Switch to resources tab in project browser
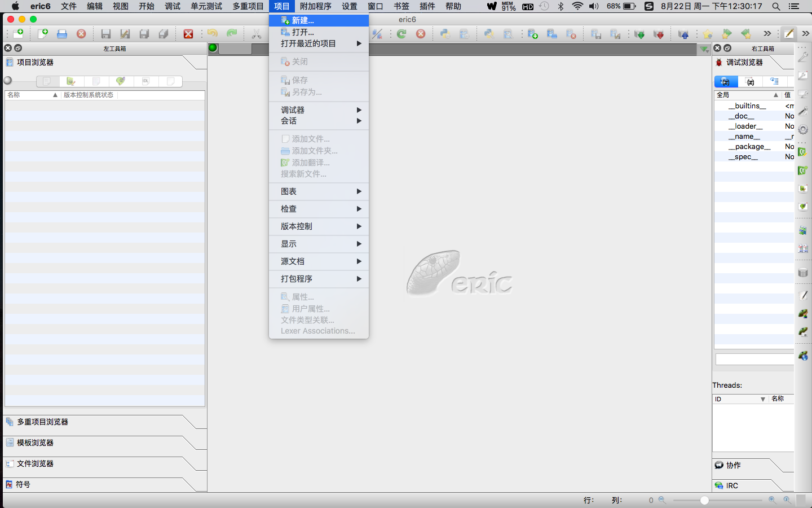The width and height of the screenshot is (812, 508). 96,81
